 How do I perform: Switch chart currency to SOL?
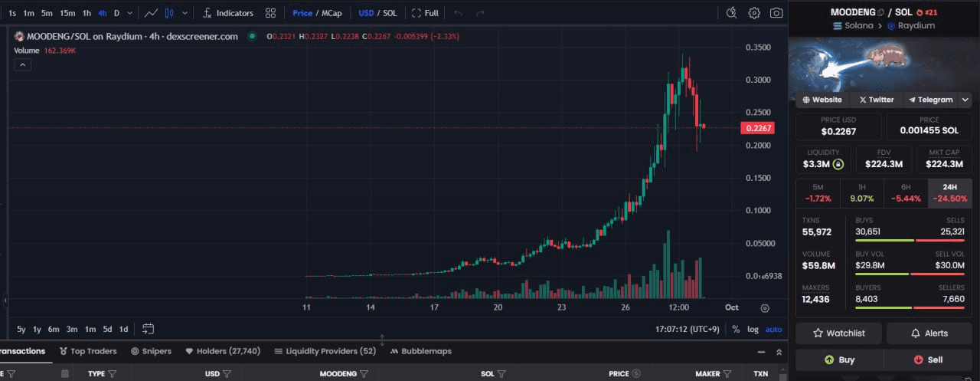click(x=390, y=13)
